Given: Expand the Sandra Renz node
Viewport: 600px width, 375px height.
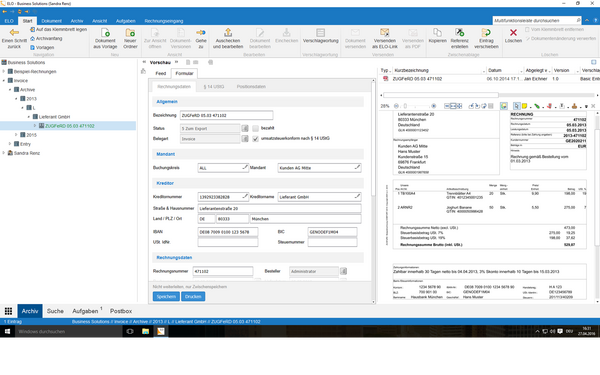Looking at the screenshot, I should 4,153.
